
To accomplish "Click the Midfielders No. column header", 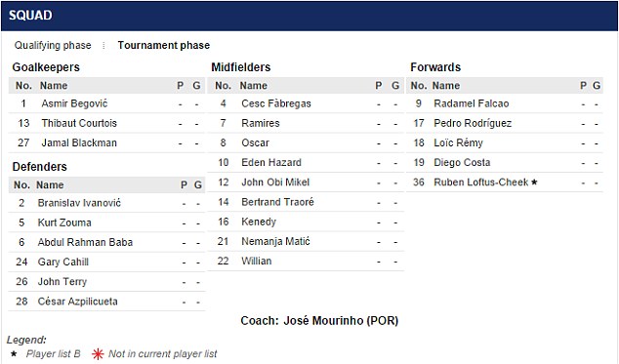I will 223,85.
